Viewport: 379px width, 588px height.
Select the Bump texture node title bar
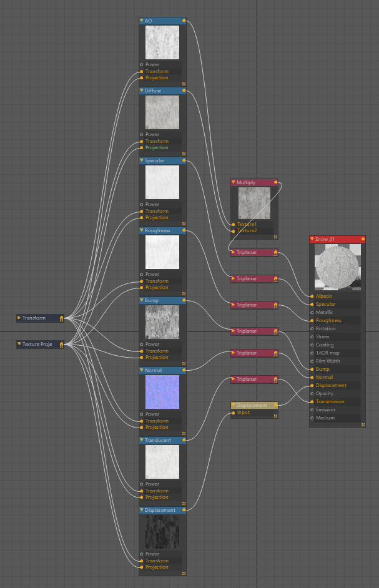tap(161, 300)
